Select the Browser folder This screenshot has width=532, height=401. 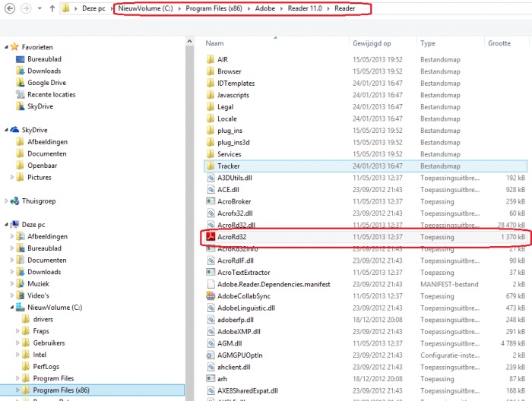tap(229, 71)
